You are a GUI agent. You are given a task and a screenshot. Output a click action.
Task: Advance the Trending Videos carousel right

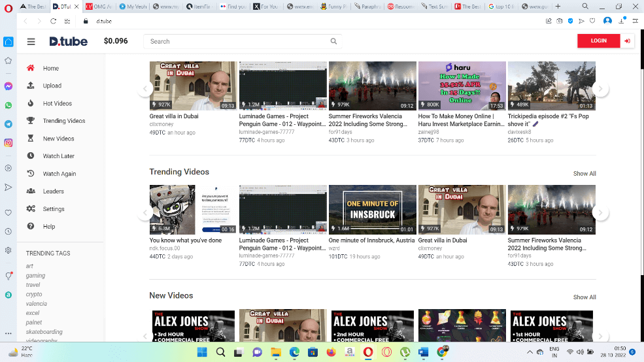[600, 212]
